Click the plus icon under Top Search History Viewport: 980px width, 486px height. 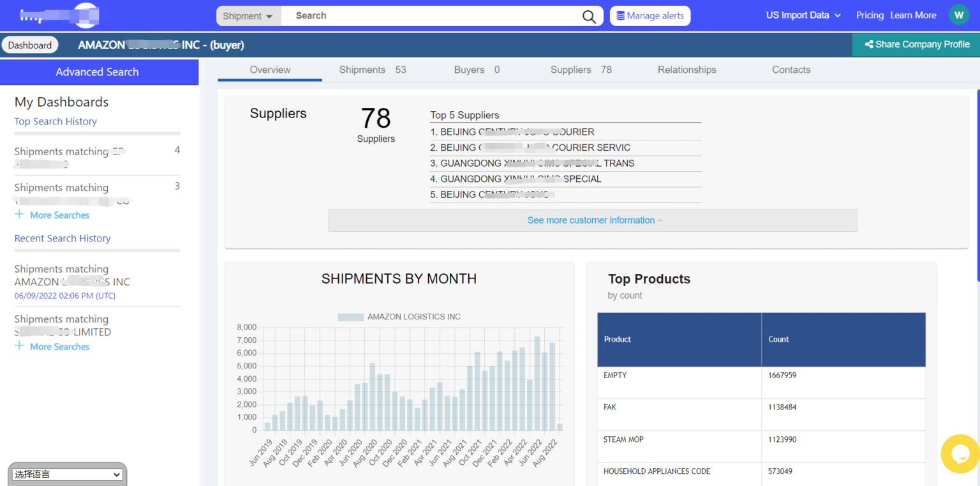pos(20,215)
